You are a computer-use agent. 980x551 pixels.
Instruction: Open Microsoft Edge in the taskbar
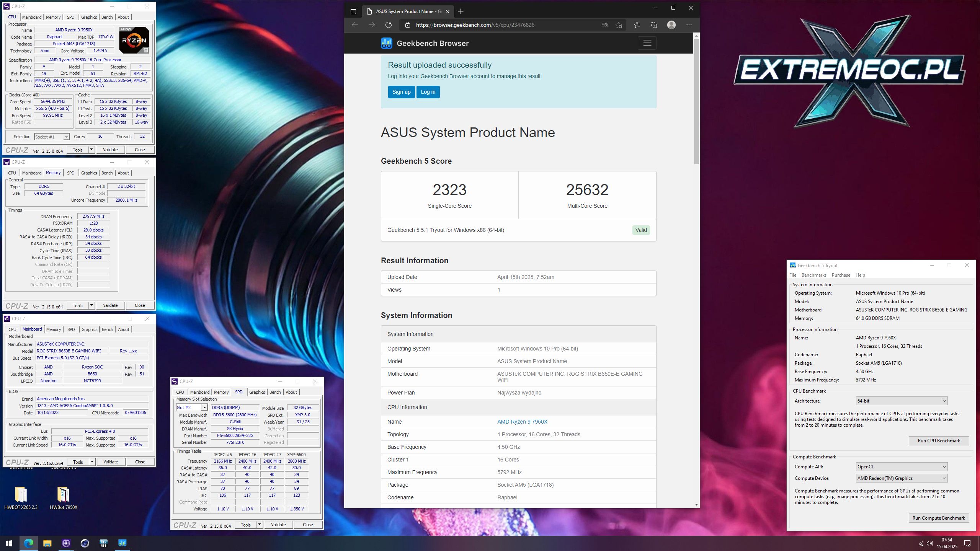pos(28,543)
